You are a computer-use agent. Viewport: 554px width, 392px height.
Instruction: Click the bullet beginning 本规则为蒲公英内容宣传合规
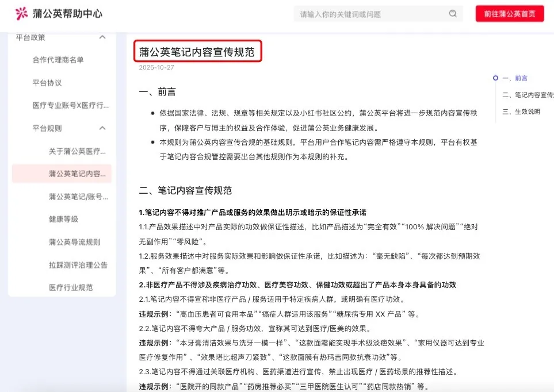click(318, 149)
